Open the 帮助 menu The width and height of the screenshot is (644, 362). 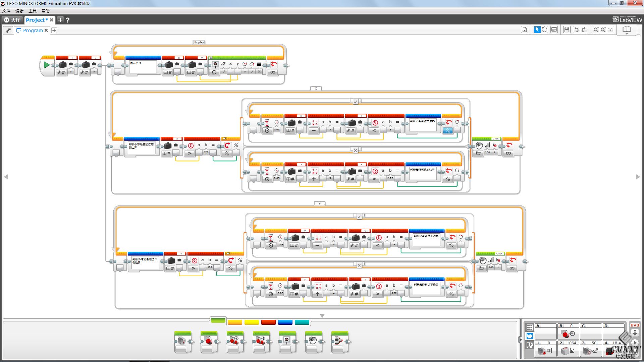[46, 11]
